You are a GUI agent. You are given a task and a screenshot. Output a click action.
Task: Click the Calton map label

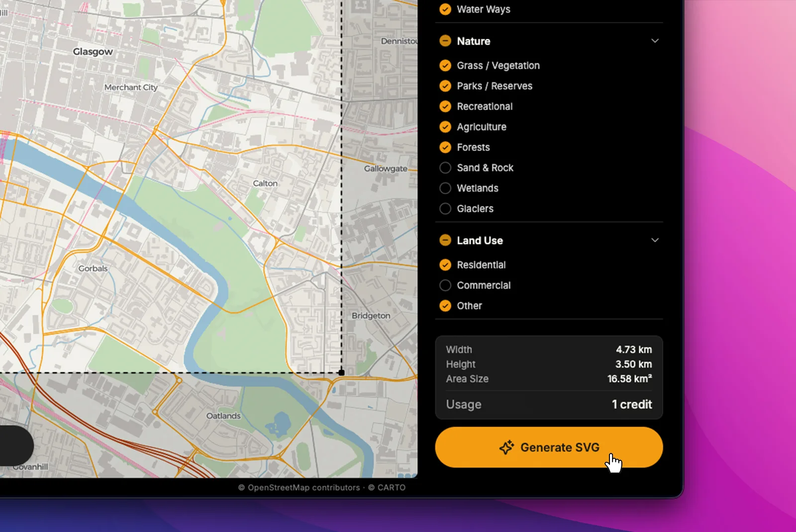(265, 183)
